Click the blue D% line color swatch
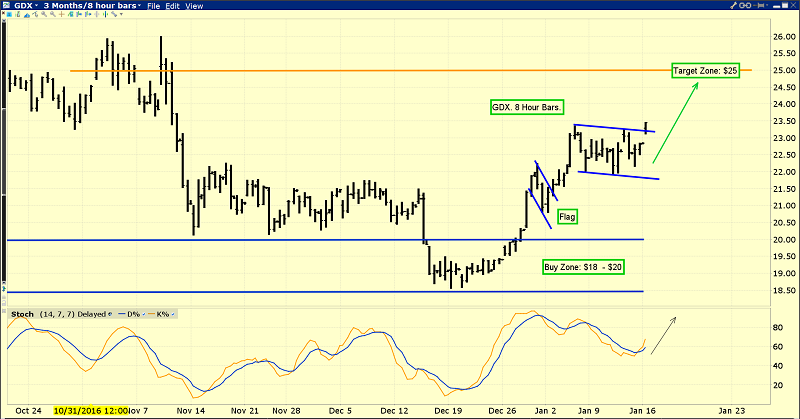The width and height of the screenshot is (800, 419). click(123, 312)
